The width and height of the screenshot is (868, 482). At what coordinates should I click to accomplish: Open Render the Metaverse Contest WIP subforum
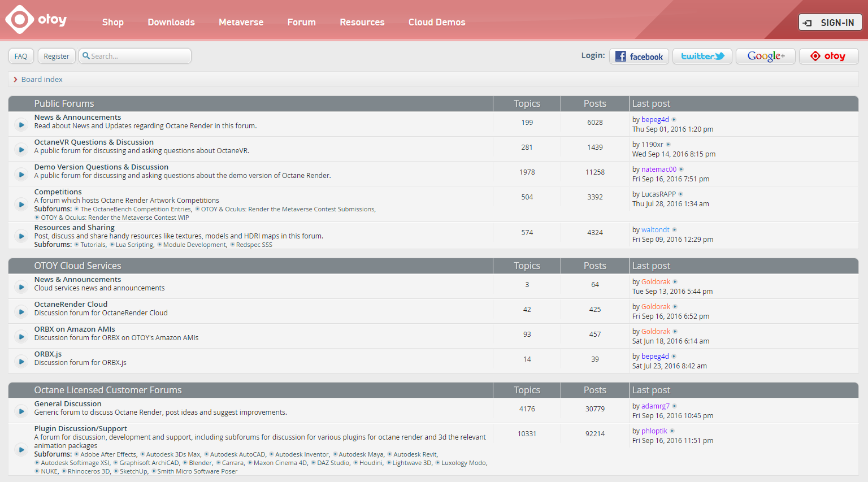[115, 218]
